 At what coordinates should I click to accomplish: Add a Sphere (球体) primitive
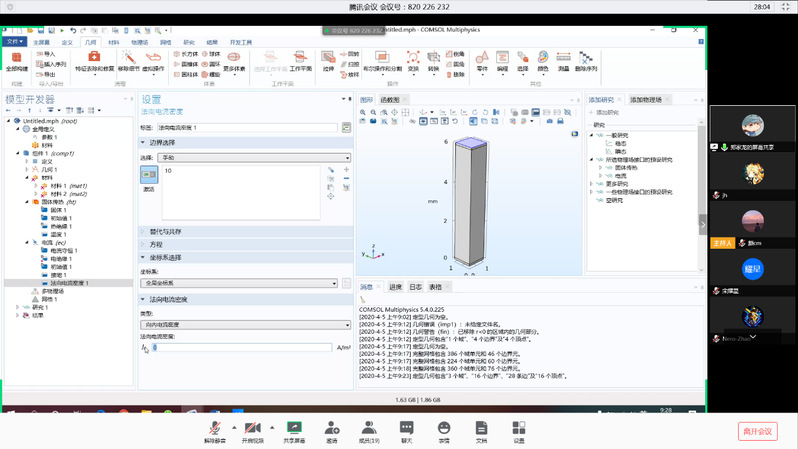click(211, 54)
